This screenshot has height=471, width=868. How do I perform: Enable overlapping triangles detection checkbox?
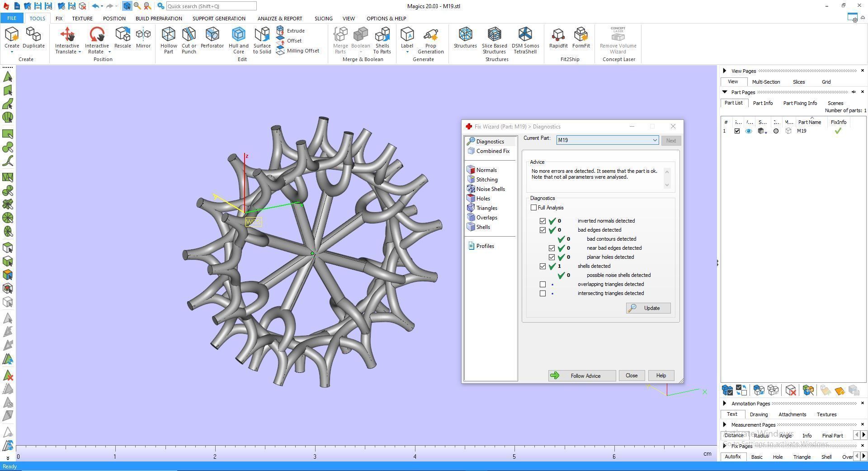point(543,284)
